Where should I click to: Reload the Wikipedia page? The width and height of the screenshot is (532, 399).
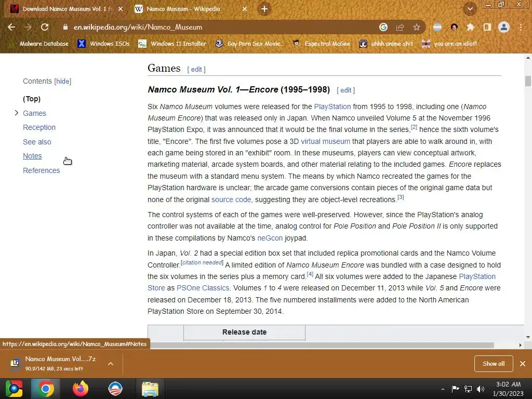[x=45, y=27]
